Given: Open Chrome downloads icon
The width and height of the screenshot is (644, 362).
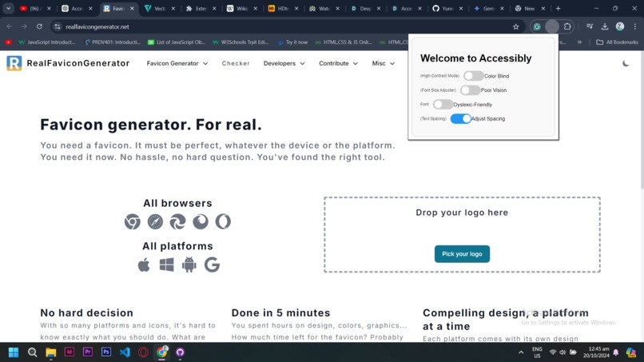Looking at the screenshot, I should 605,26.
